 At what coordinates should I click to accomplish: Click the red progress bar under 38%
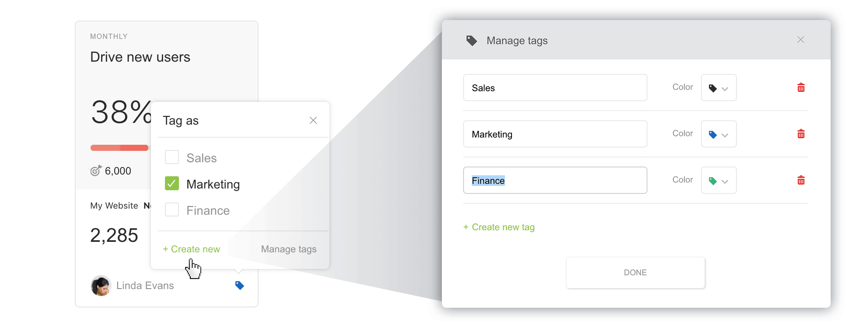pos(119,148)
